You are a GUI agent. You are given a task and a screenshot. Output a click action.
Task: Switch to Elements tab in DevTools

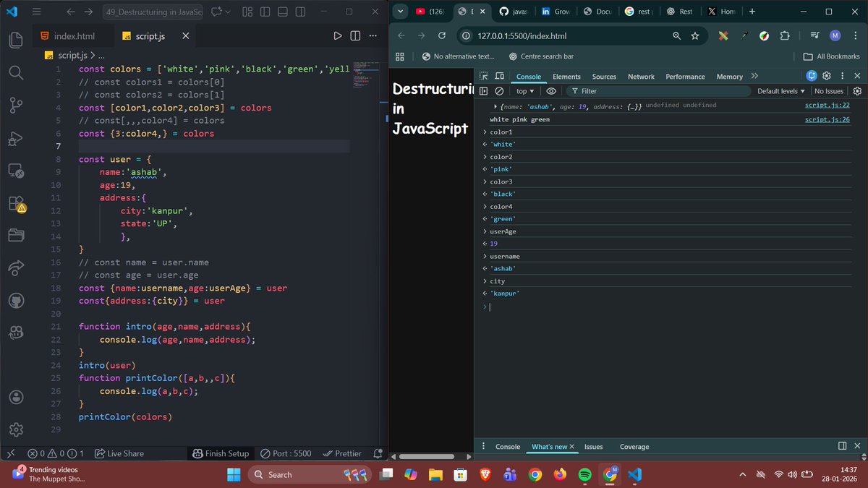coord(566,77)
